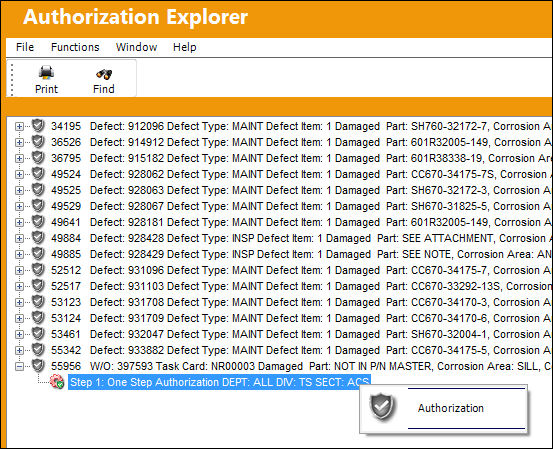This screenshot has height=449, width=553.
Task: Click shield icon for authorization 36526
Action: [x=38, y=142]
